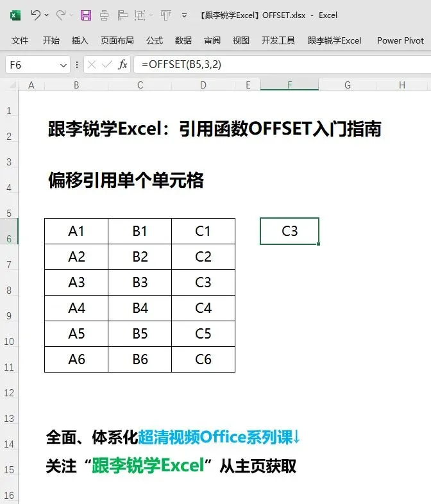Select column A header

point(31,85)
